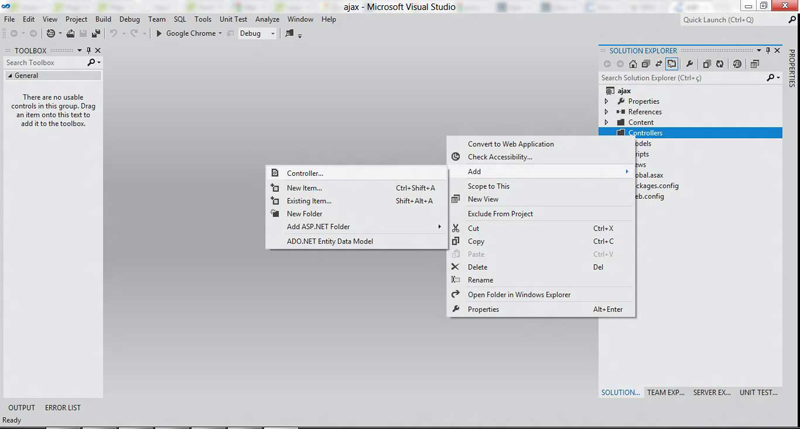Viewport: 800px width, 429px height.
Task: Click the Start Debugging play icon
Action: coord(159,34)
